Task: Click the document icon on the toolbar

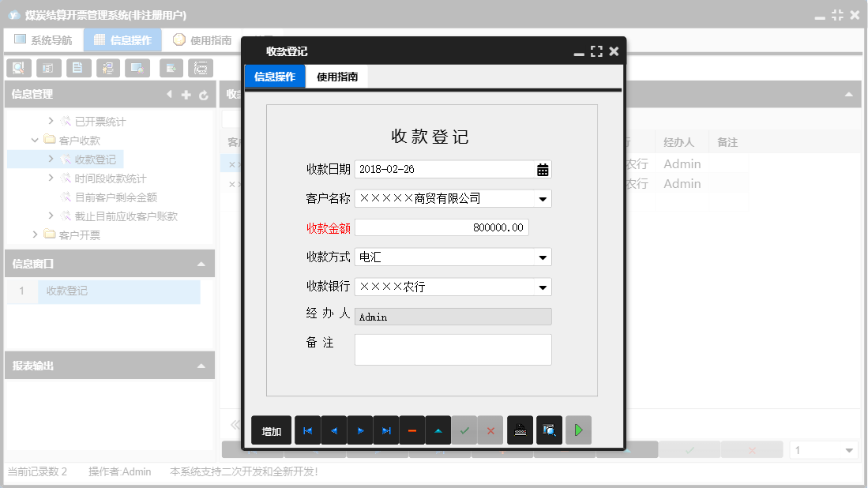Action: 78,68
